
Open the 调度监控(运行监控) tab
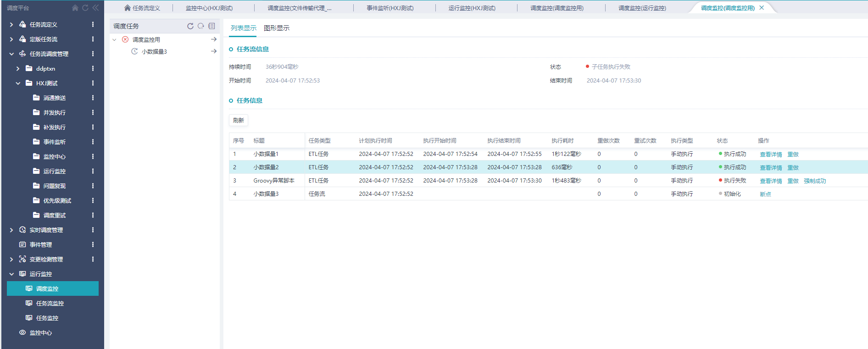point(642,8)
